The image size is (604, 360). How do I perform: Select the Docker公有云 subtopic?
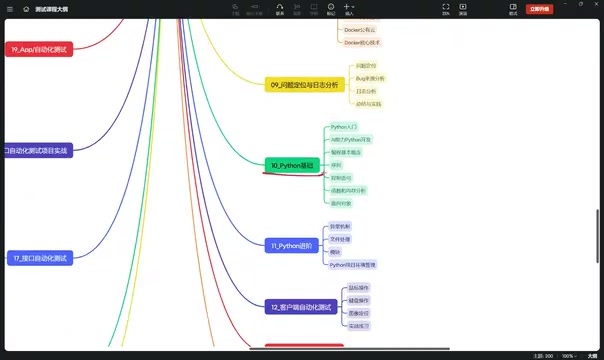[360, 30]
